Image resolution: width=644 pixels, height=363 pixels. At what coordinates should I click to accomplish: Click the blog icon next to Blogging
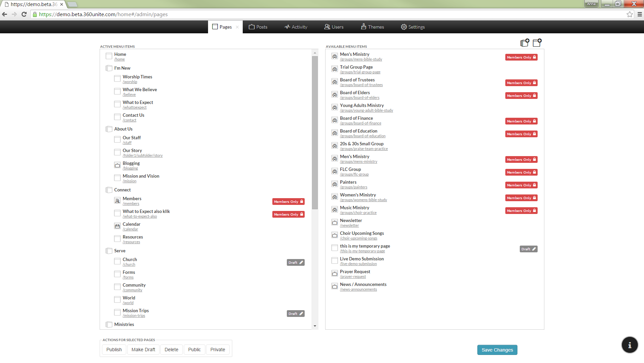117,165
